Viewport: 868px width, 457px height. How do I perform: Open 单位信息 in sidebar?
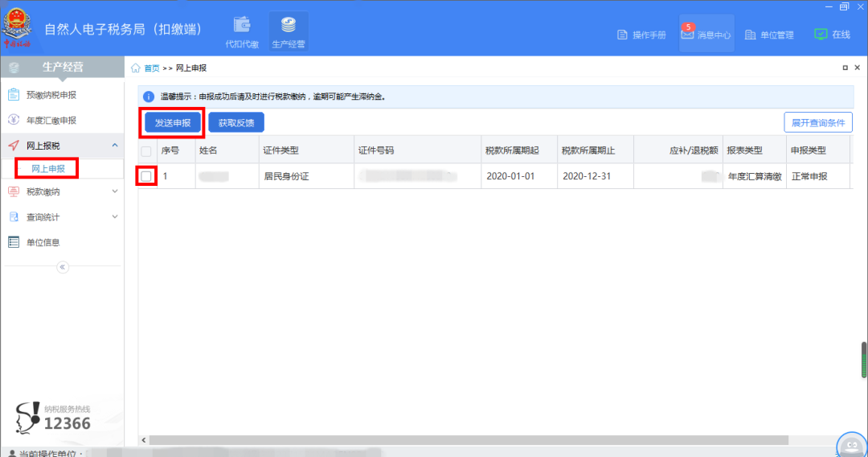pyautogui.click(x=62, y=242)
